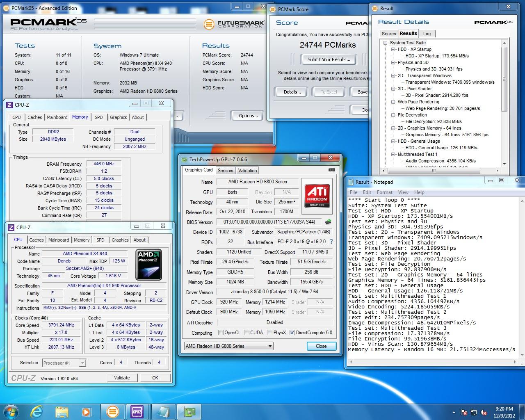Open the muted volume tray icon
The height and width of the screenshot is (420, 525).
click(x=484, y=412)
